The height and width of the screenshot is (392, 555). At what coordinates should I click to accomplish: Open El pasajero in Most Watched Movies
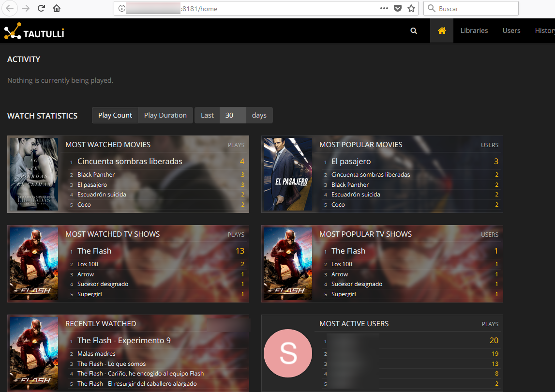92,185
